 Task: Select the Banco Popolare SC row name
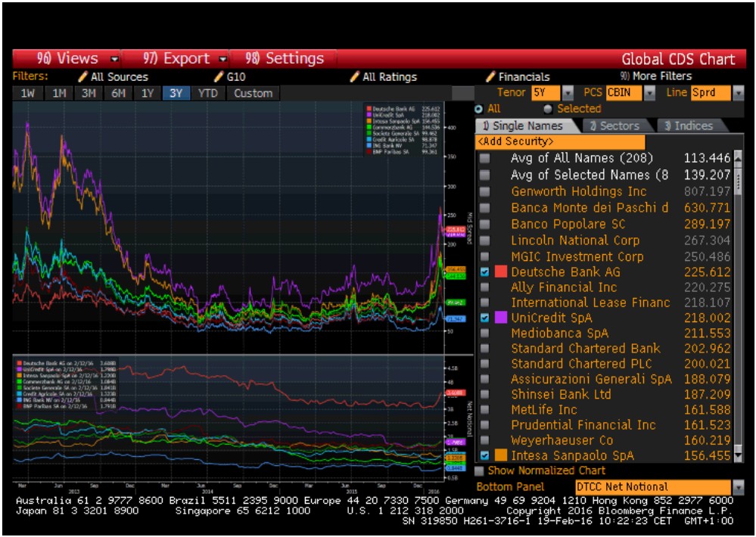pyautogui.click(x=568, y=224)
